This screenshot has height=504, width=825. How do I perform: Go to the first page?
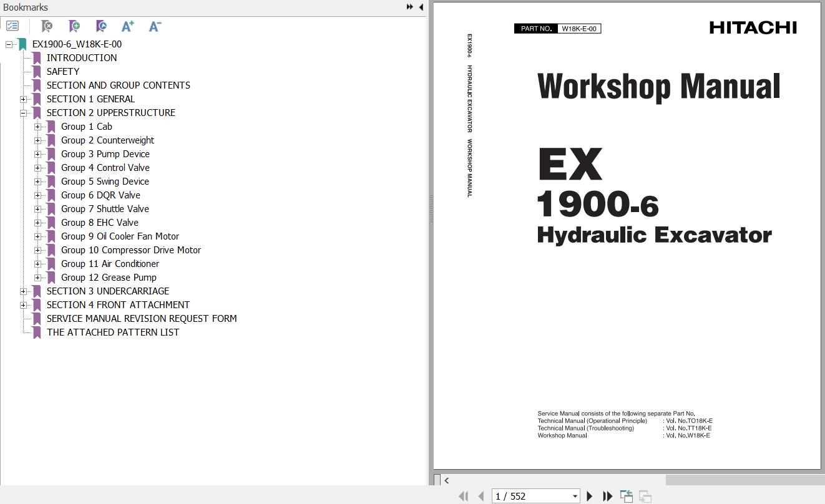(x=463, y=497)
